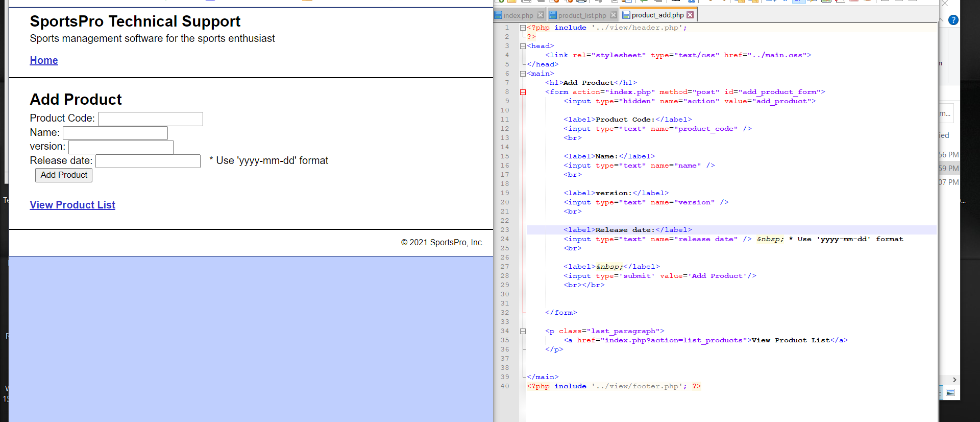Click the 2021 SportsPro, Inc. footer text
Viewport: 980px width, 422px height.
click(x=442, y=242)
